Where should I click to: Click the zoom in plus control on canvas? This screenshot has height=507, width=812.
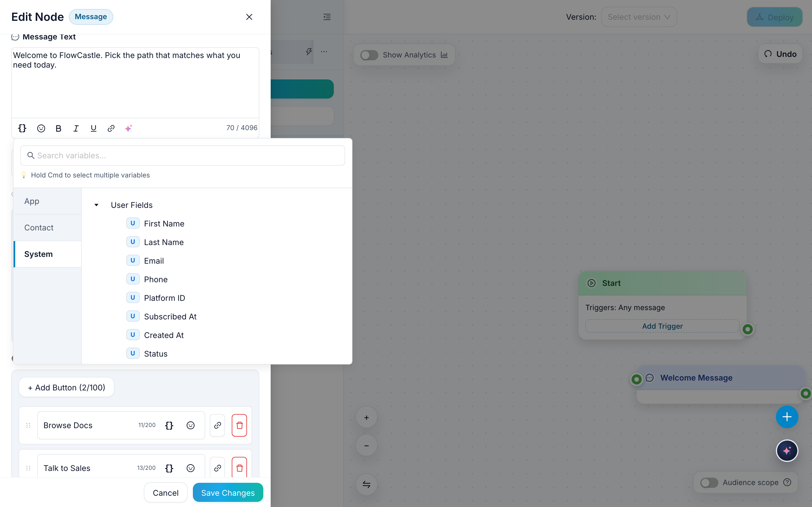click(367, 417)
